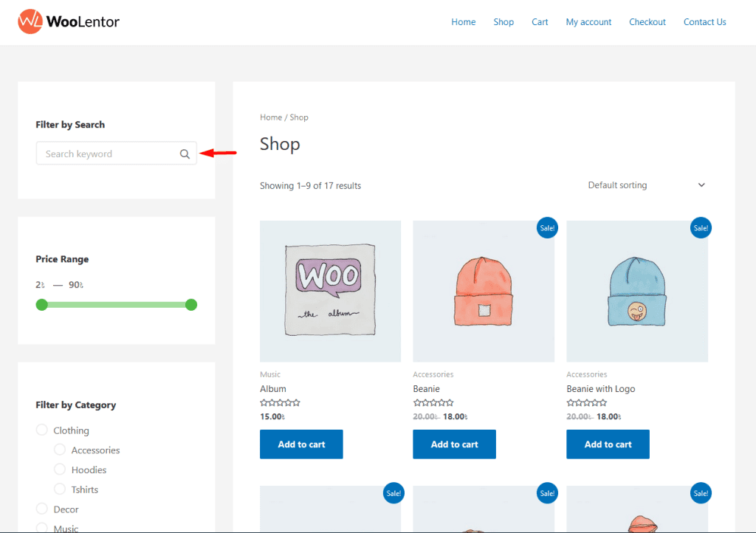
Task: Open the Default sorting dropdown
Action: pos(646,185)
